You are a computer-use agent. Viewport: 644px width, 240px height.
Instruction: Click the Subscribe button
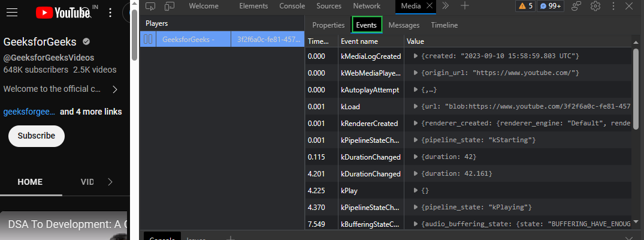click(x=37, y=136)
